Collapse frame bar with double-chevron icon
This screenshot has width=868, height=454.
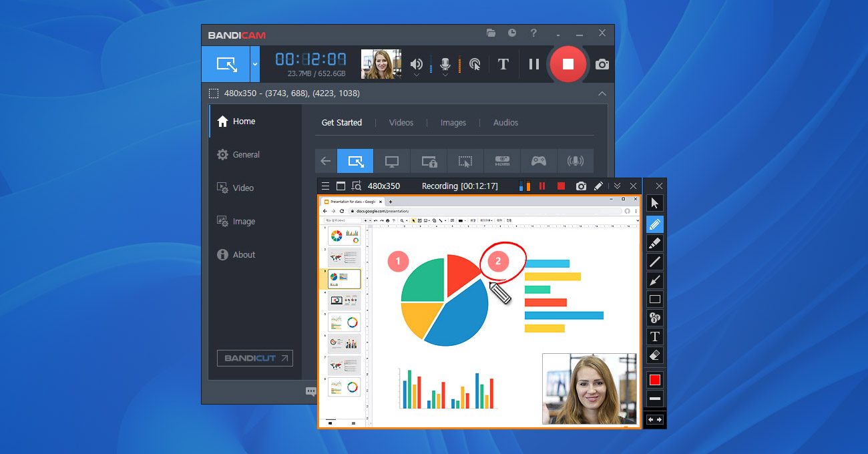[618, 186]
